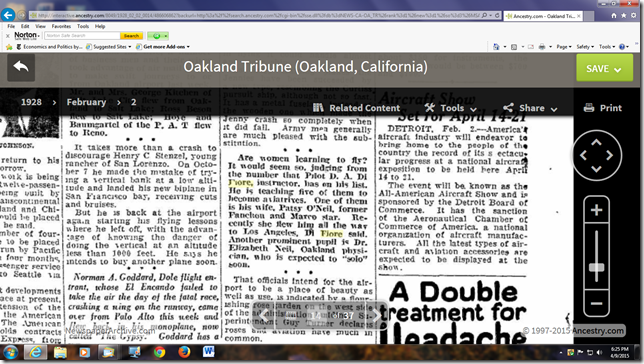Click the zoom out minus button
The image size is (644, 364).
[596, 304]
